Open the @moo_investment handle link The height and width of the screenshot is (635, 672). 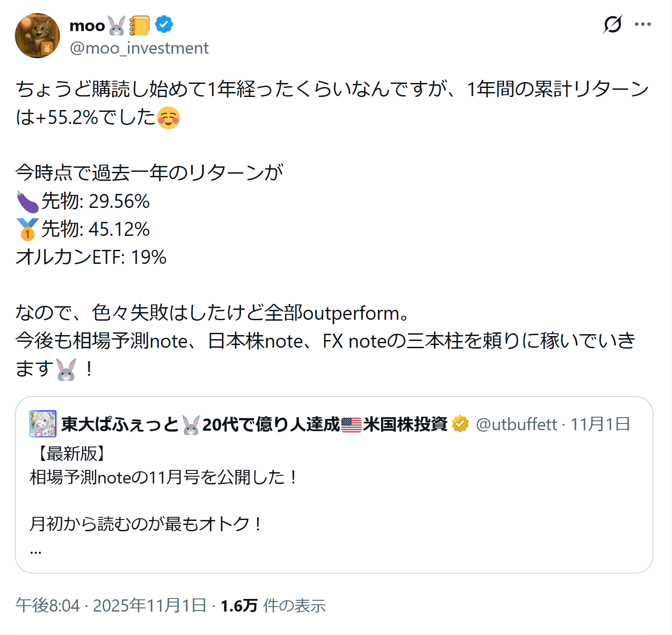pos(139,48)
